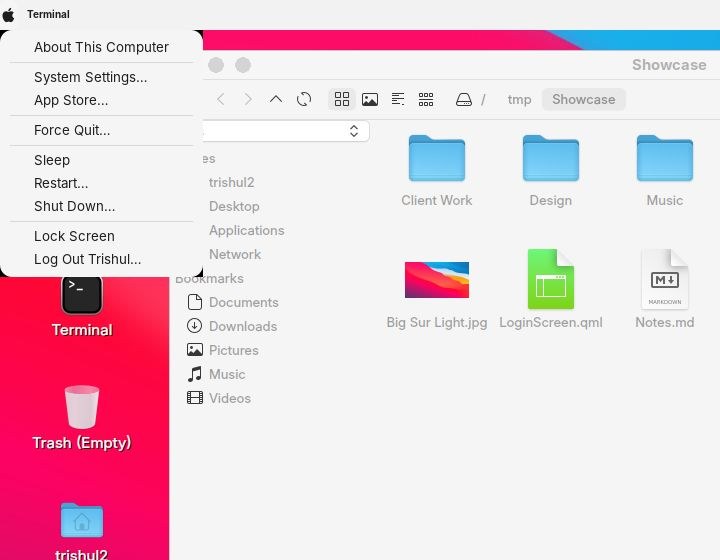This screenshot has width=720, height=560.
Task: Switch to details list view
Action: tap(398, 99)
